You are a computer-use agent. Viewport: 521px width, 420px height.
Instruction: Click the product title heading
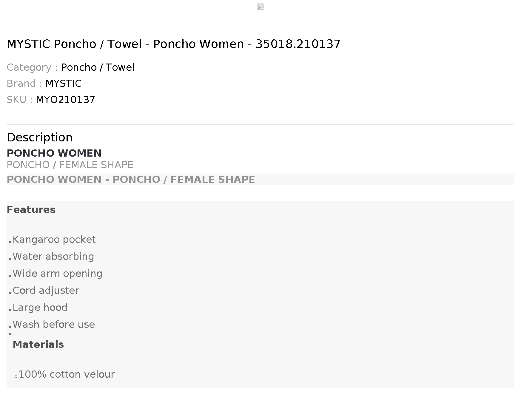tap(173, 44)
